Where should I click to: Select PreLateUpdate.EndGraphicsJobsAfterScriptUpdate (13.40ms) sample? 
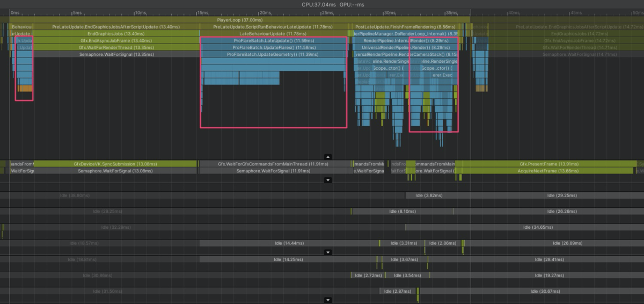point(116,26)
